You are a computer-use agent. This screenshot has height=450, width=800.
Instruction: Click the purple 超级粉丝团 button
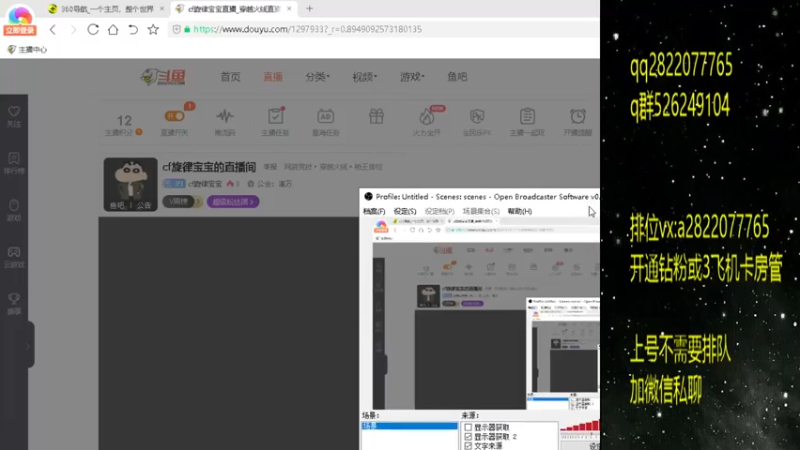click(233, 202)
